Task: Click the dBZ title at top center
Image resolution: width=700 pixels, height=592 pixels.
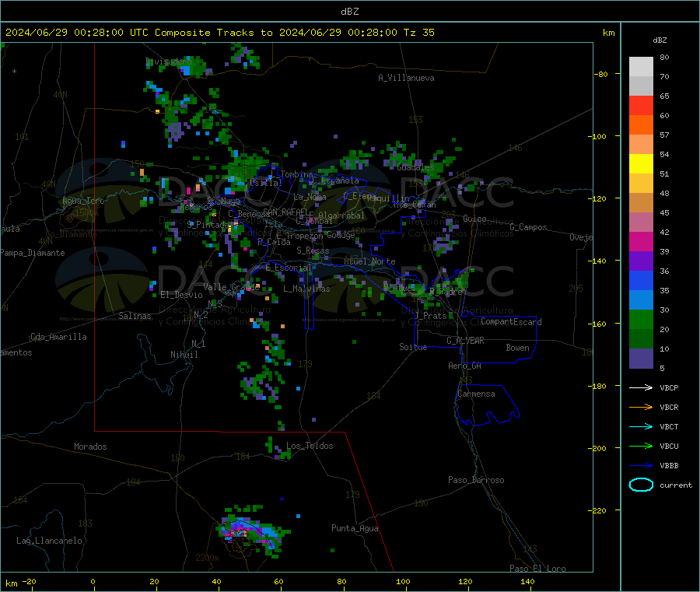Action: tap(349, 11)
